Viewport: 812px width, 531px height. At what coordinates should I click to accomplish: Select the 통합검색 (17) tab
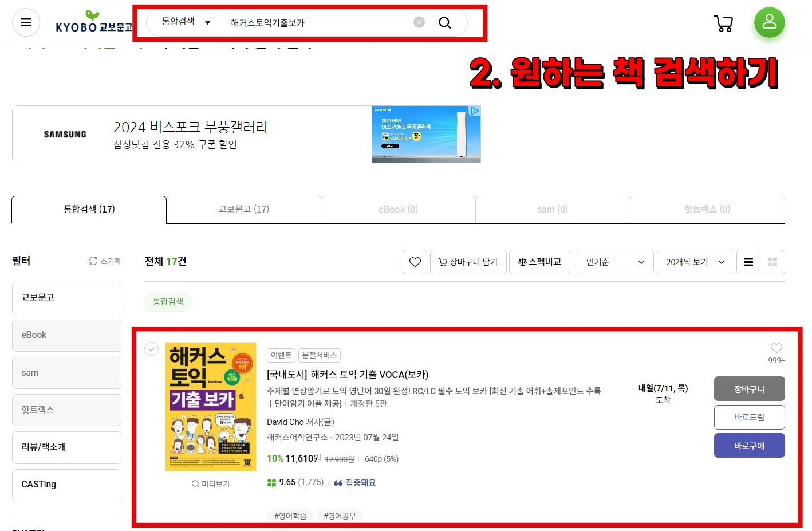pos(89,210)
